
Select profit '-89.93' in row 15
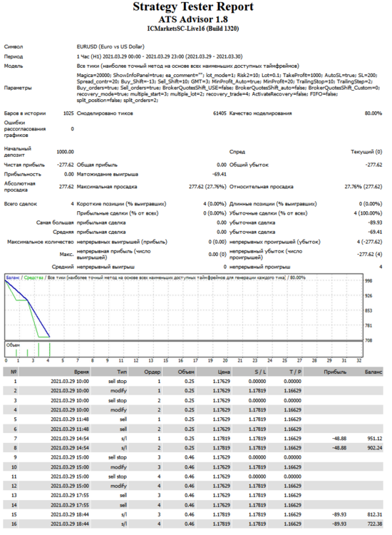(x=339, y=514)
